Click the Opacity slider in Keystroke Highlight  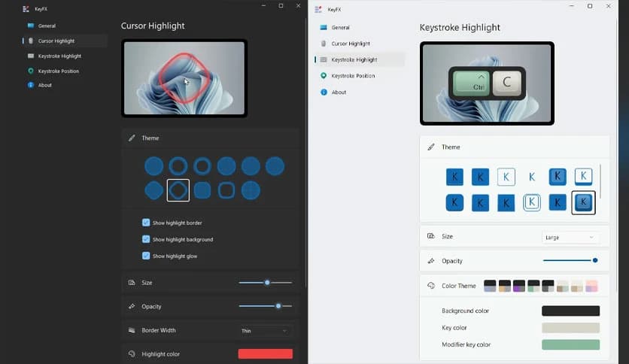coord(570,260)
